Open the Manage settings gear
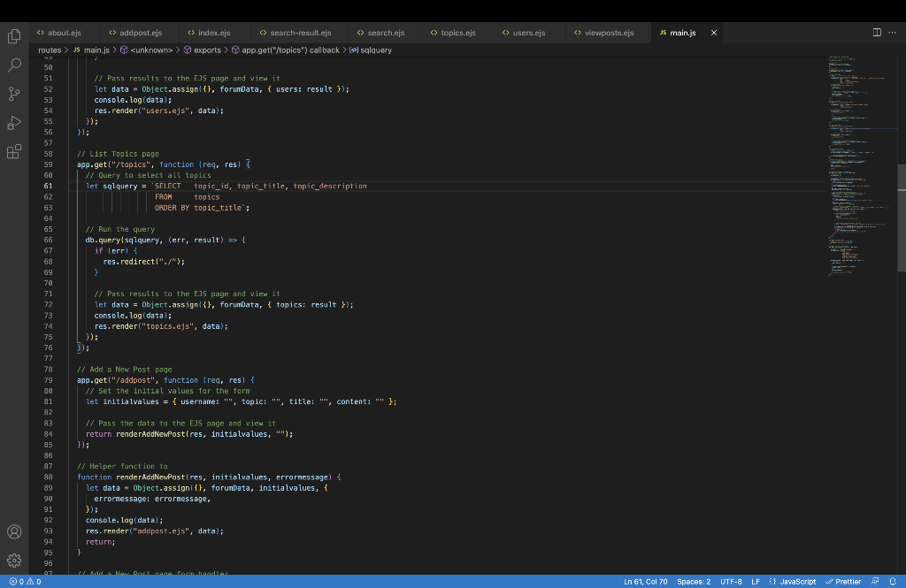This screenshot has height=588, width=906. click(x=13, y=560)
